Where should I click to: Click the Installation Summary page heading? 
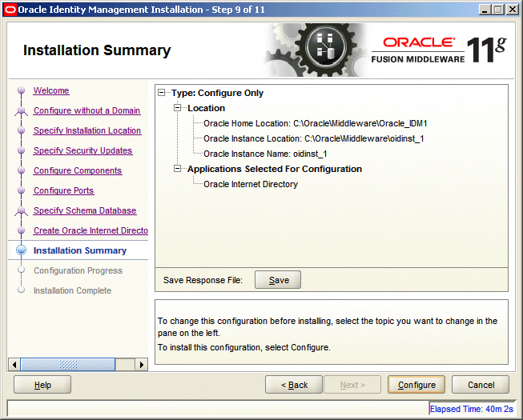point(97,50)
